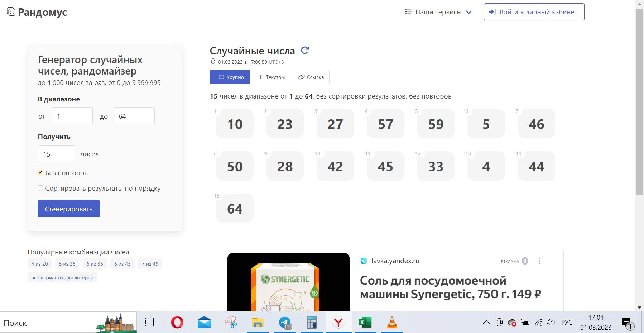Screen dimensions: 644x333
Task: Open VLC media player from the taskbar
Action: click(392, 323)
